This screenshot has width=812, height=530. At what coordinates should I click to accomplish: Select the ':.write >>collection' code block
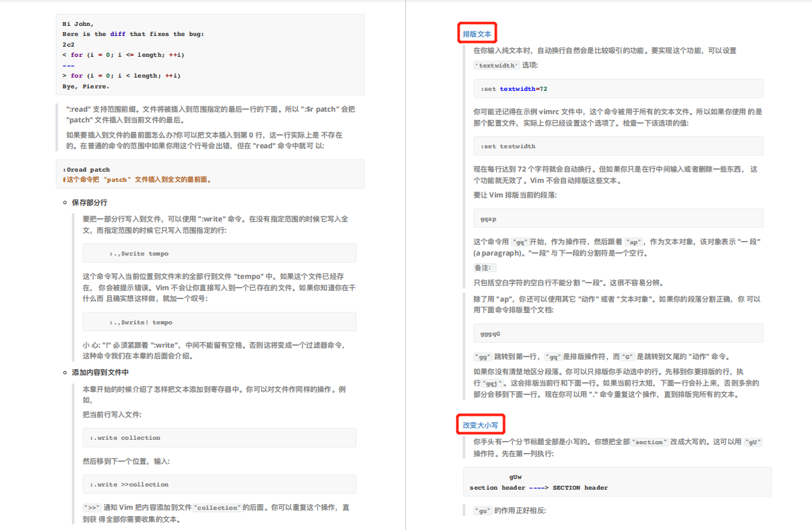click(x=219, y=484)
